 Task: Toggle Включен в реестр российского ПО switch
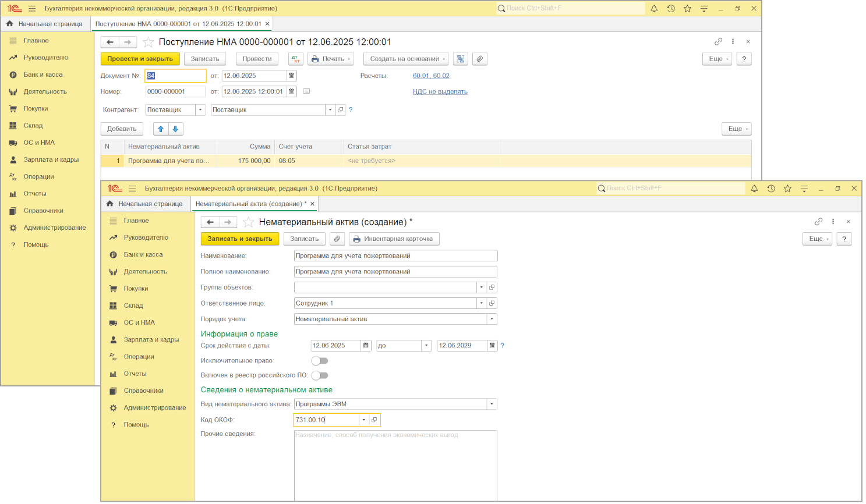320,375
